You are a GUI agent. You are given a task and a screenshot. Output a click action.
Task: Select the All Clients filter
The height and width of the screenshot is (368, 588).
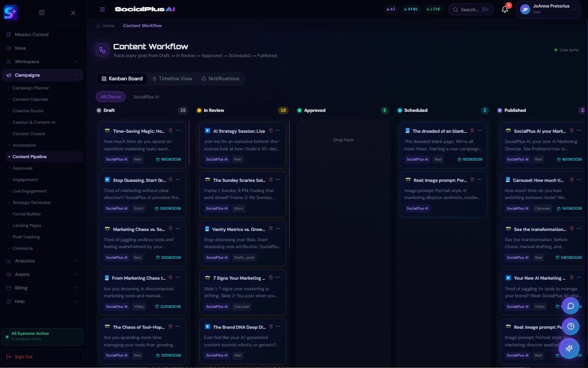(x=111, y=97)
